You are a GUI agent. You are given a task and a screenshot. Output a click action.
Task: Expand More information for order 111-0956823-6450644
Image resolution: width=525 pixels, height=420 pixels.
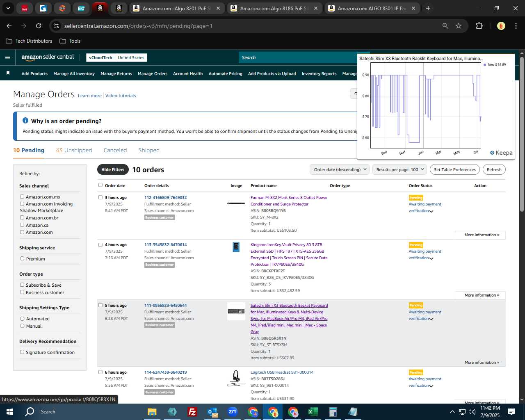pyautogui.click(x=482, y=363)
